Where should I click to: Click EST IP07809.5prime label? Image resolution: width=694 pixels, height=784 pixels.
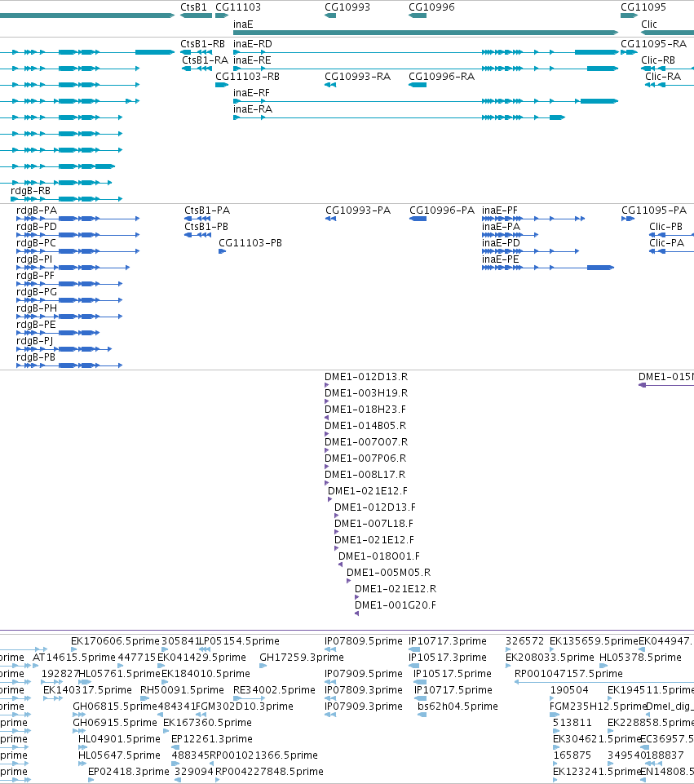363,641
